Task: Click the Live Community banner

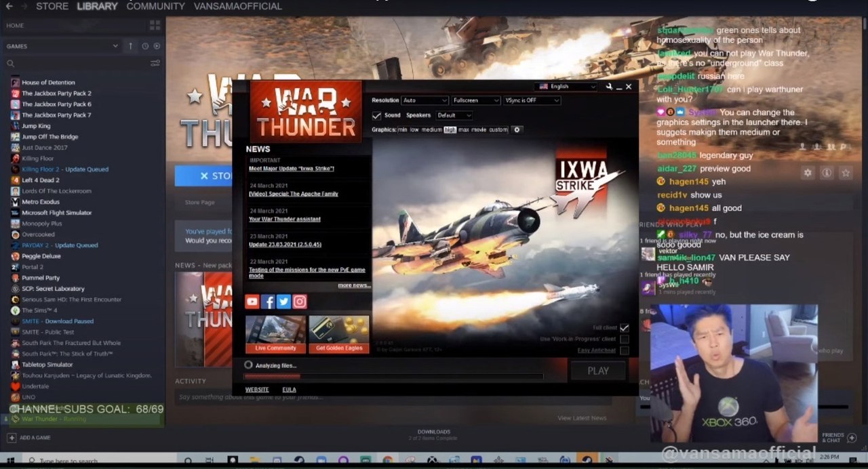Action: click(x=275, y=334)
